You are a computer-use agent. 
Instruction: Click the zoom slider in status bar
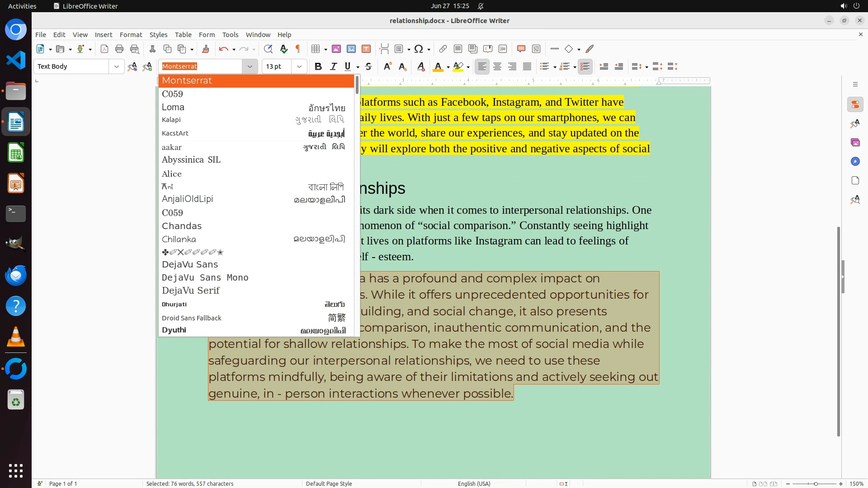815,483
